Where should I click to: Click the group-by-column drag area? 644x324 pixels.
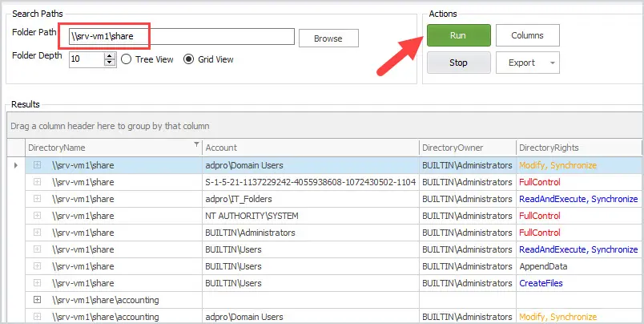click(x=325, y=126)
